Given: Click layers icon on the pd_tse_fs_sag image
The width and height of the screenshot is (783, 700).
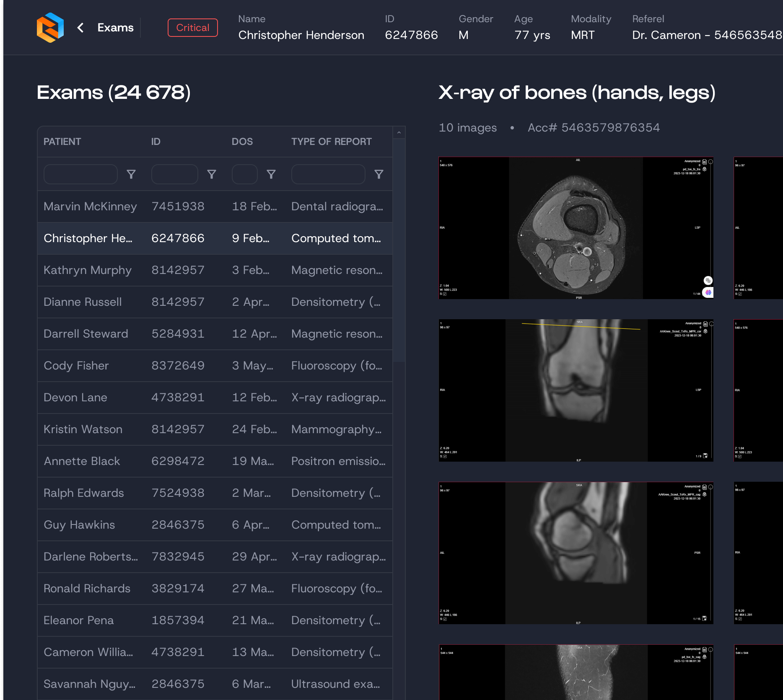Looking at the screenshot, I should 705,657.
